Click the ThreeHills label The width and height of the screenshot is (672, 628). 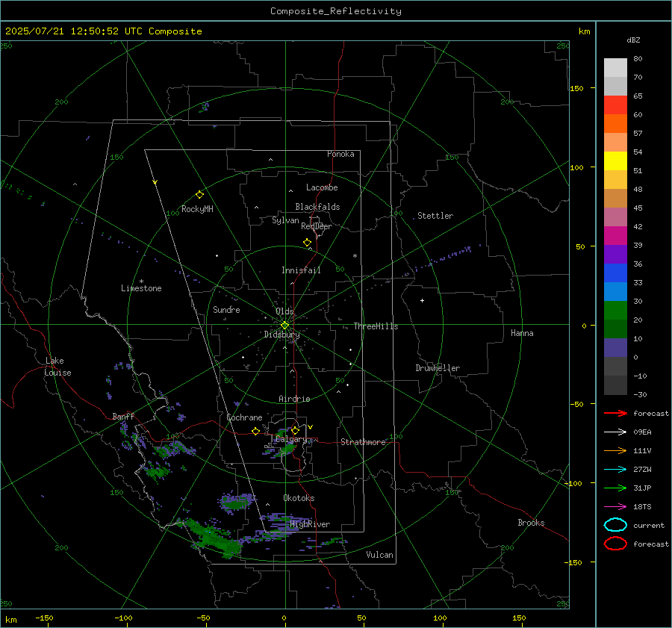[376, 326]
